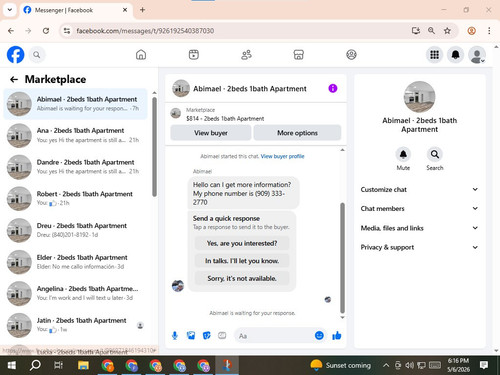Open the View buyer profile link

pyautogui.click(x=282, y=156)
